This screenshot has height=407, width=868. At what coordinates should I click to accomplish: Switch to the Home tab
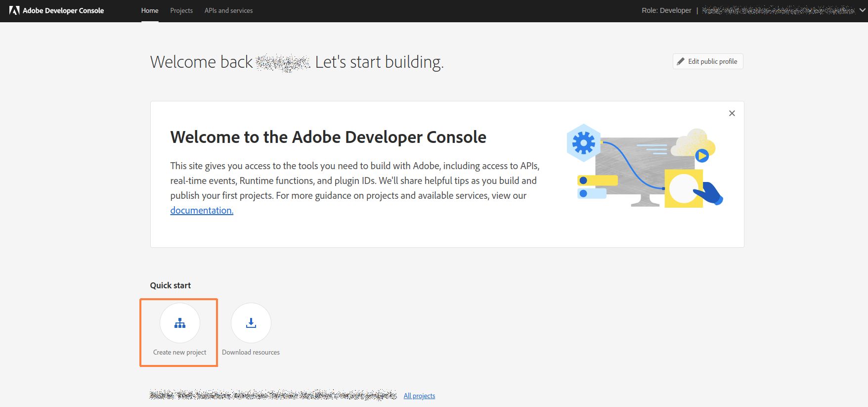point(150,10)
